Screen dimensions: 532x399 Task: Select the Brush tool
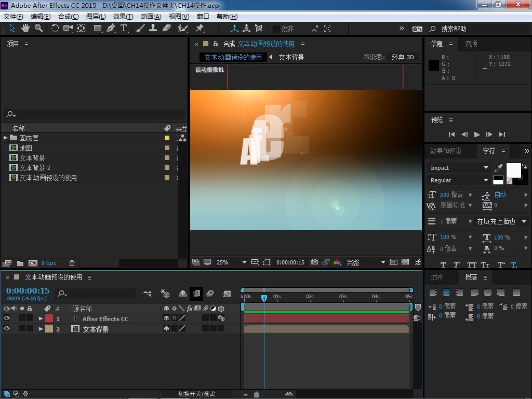(140, 29)
